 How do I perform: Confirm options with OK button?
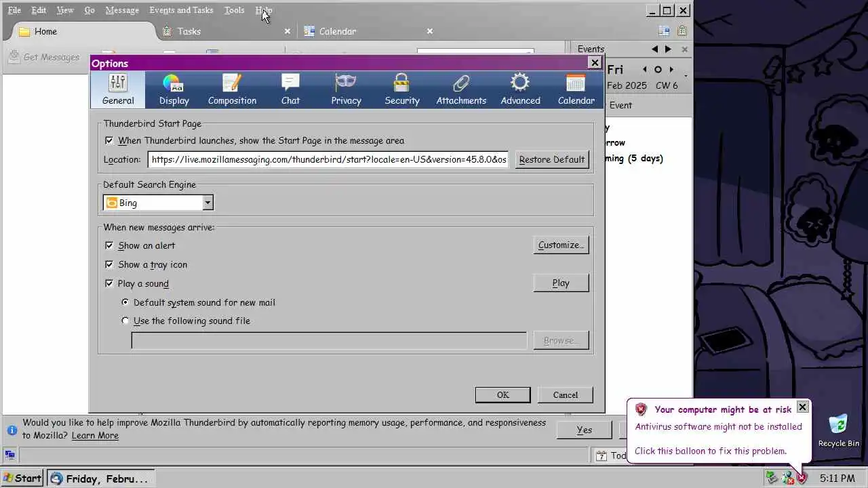coord(502,395)
